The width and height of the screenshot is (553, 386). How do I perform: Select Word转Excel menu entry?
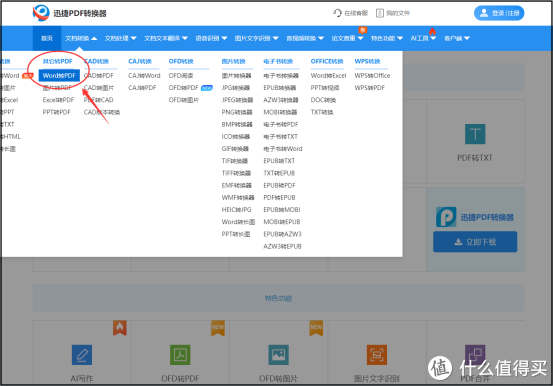point(328,76)
